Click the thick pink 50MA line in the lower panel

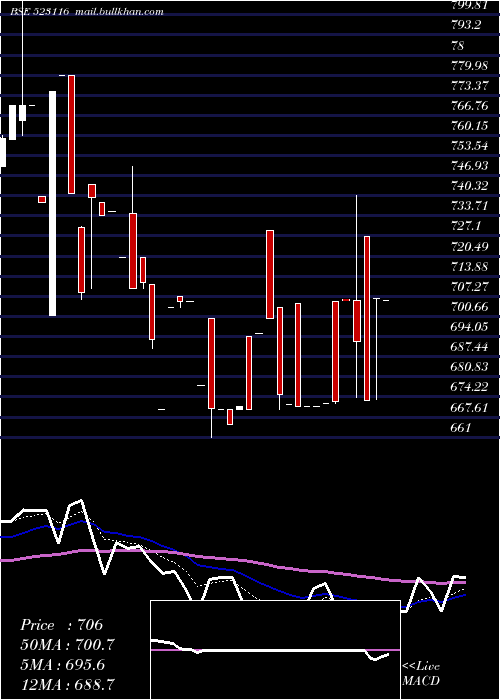pyautogui.click(x=232, y=560)
